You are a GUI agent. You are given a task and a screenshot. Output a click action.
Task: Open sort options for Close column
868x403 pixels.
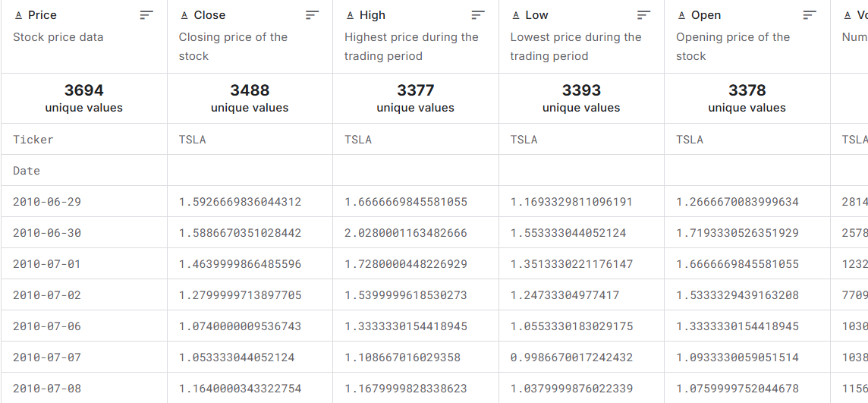click(x=312, y=15)
